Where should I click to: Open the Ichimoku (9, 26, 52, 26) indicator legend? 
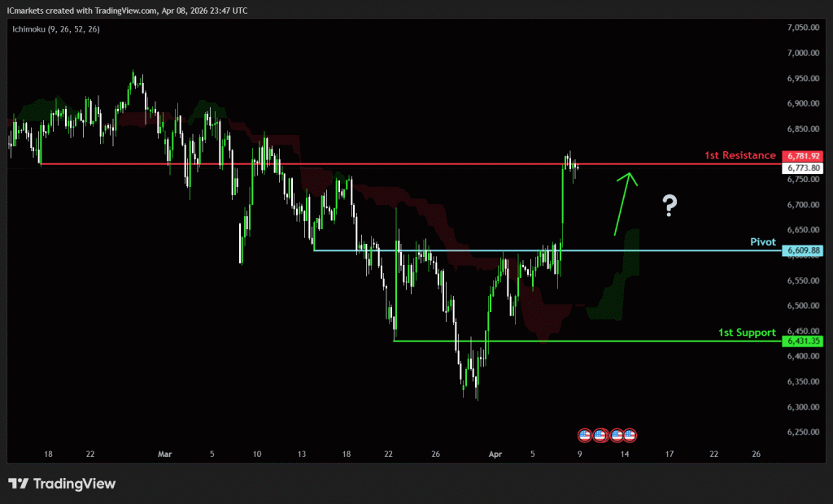[54, 29]
